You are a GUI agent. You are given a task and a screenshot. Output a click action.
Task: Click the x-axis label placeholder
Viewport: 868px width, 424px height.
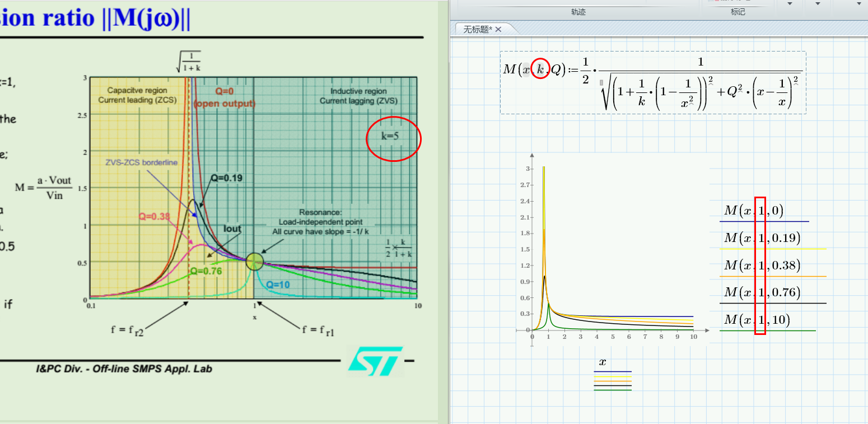coord(601,362)
